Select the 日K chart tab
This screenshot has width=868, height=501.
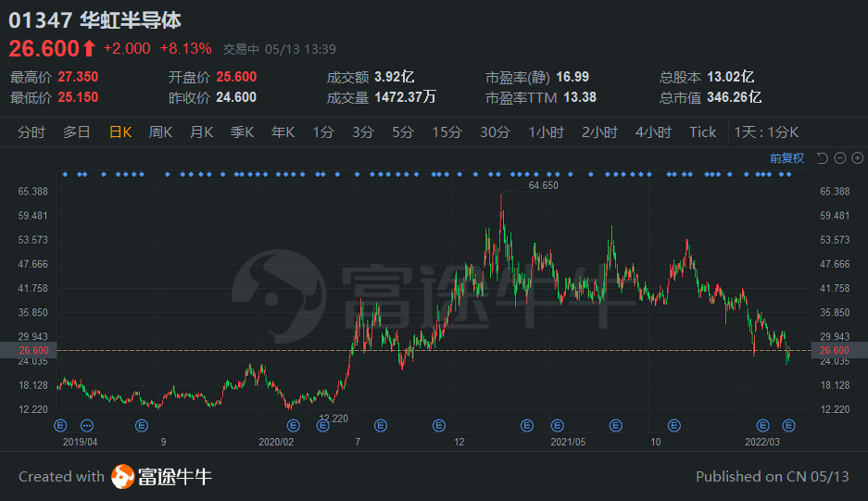tap(120, 132)
